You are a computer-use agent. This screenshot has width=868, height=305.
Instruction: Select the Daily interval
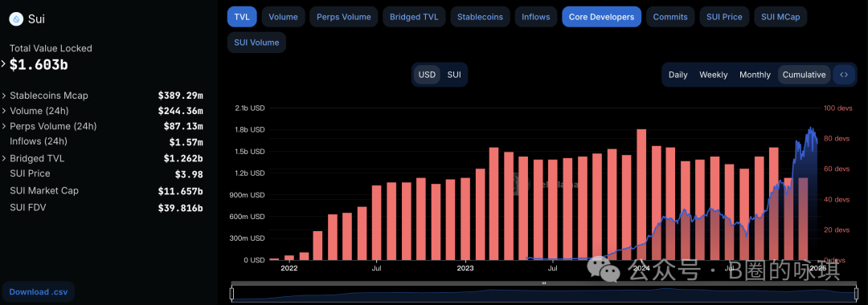tap(678, 75)
